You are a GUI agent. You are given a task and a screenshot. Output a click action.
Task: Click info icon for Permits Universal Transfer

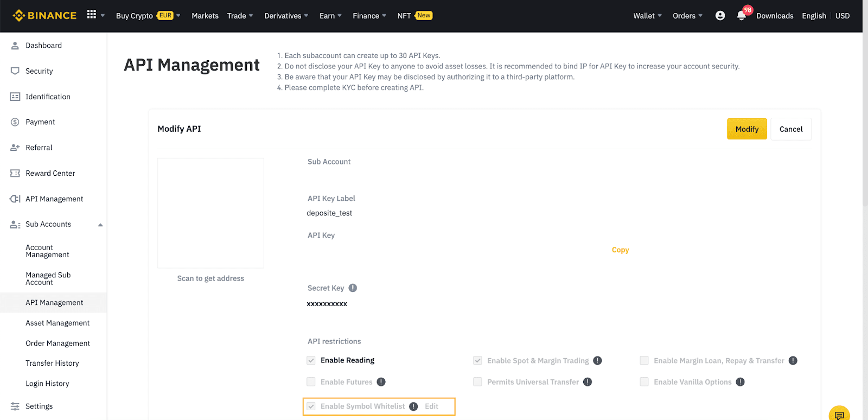588,382
